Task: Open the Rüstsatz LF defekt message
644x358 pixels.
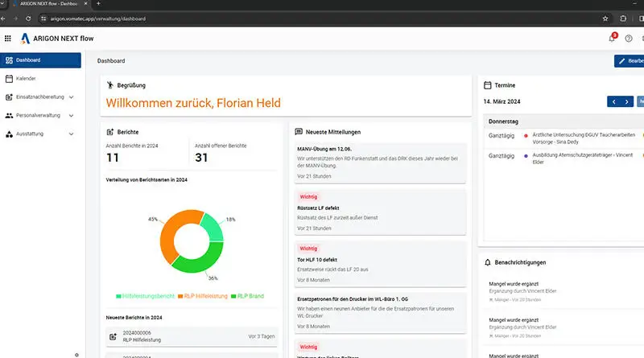Action: pyautogui.click(x=380, y=212)
